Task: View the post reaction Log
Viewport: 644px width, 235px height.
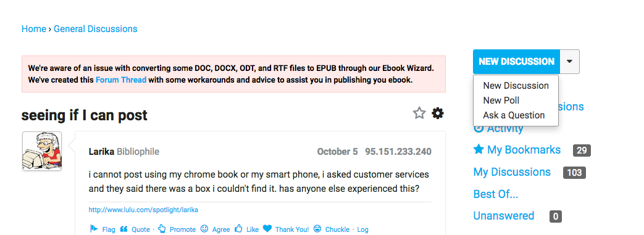Action: point(362,229)
